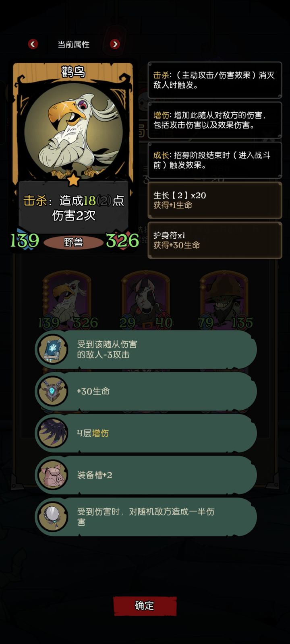290x644 pixels.
Task: Choose the rabbit minion card with 29/40
Action: [146, 300]
